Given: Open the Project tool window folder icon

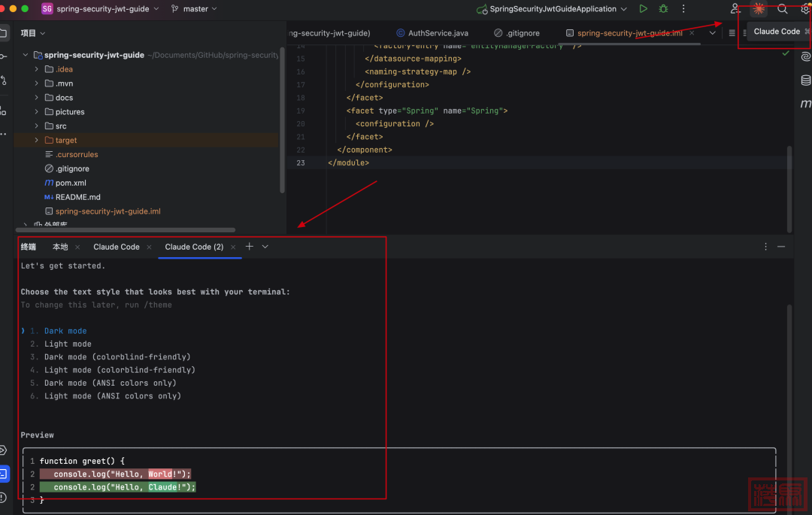Looking at the screenshot, I should (3, 33).
